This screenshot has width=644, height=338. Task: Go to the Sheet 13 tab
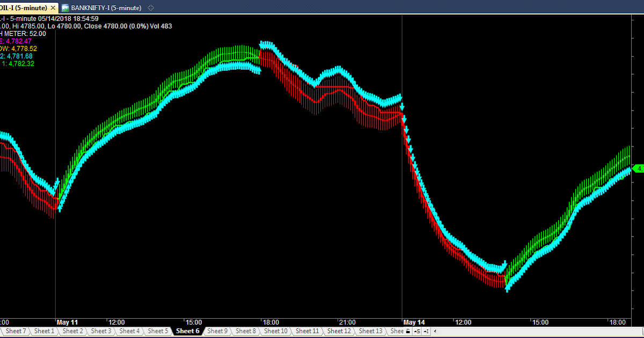tap(370, 331)
